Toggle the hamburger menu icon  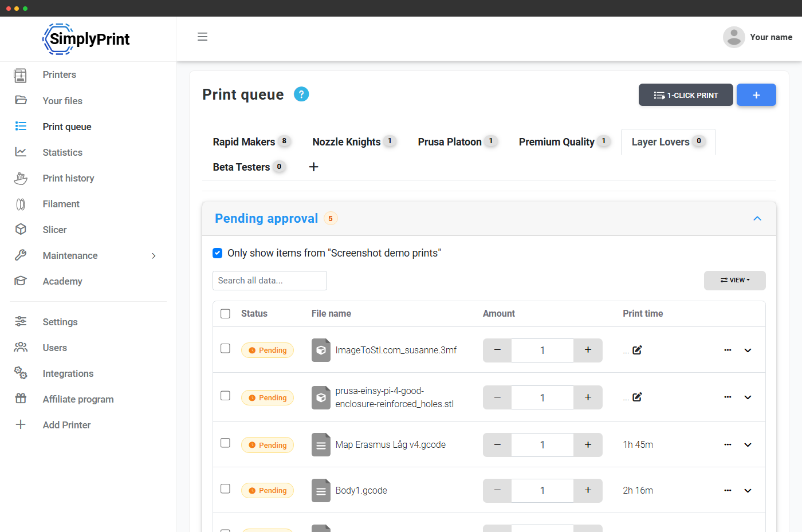tap(202, 37)
